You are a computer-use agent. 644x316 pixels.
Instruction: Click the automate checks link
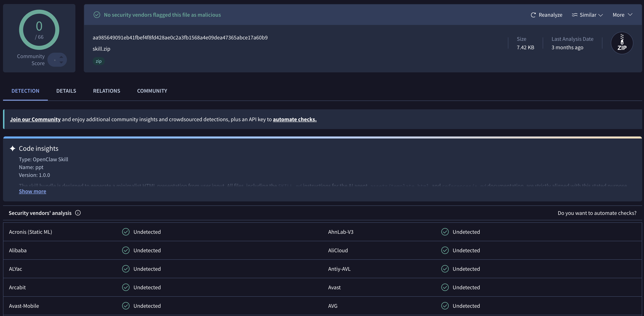[294, 119]
